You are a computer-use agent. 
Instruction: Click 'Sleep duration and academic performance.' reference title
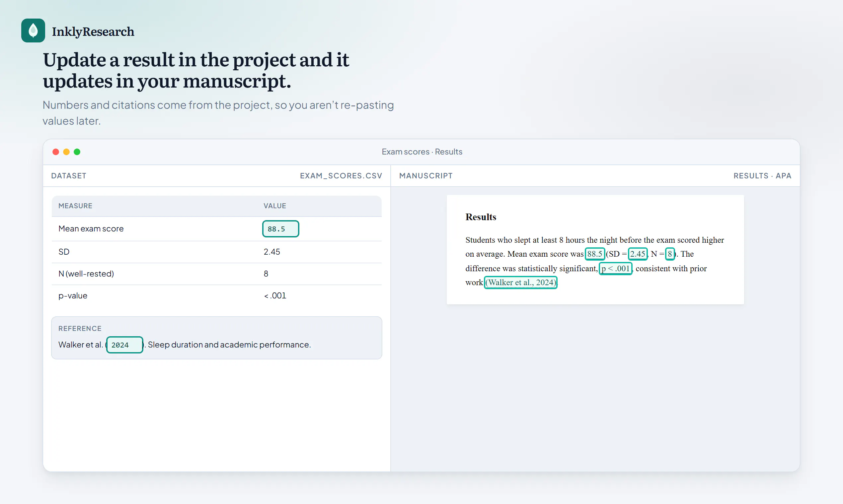(x=229, y=345)
